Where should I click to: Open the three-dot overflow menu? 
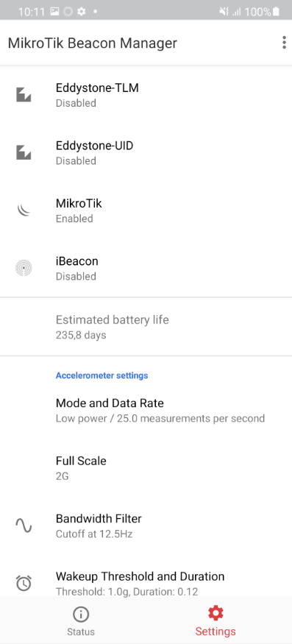pos(284,43)
